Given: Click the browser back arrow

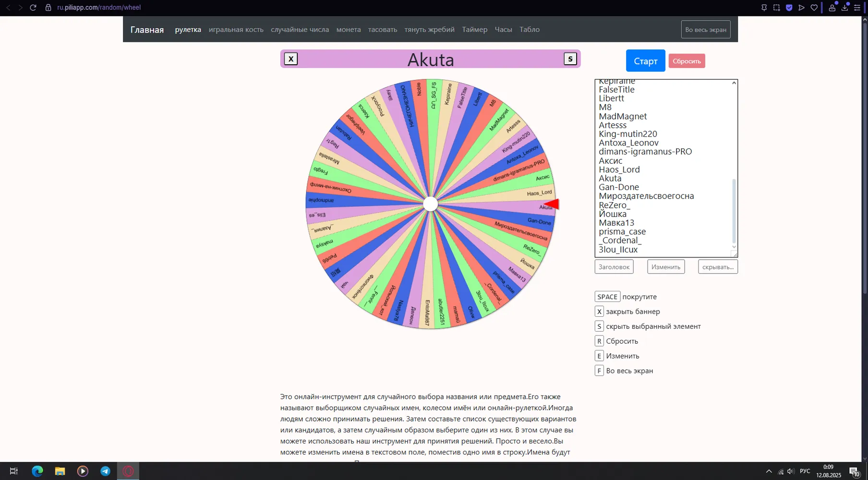Looking at the screenshot, I should [8, 8].
